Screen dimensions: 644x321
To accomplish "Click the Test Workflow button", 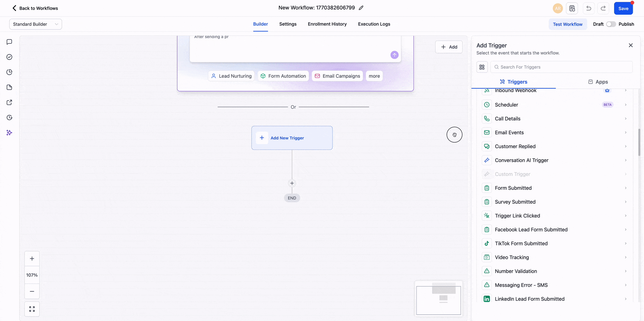I will tap(568, 24).
